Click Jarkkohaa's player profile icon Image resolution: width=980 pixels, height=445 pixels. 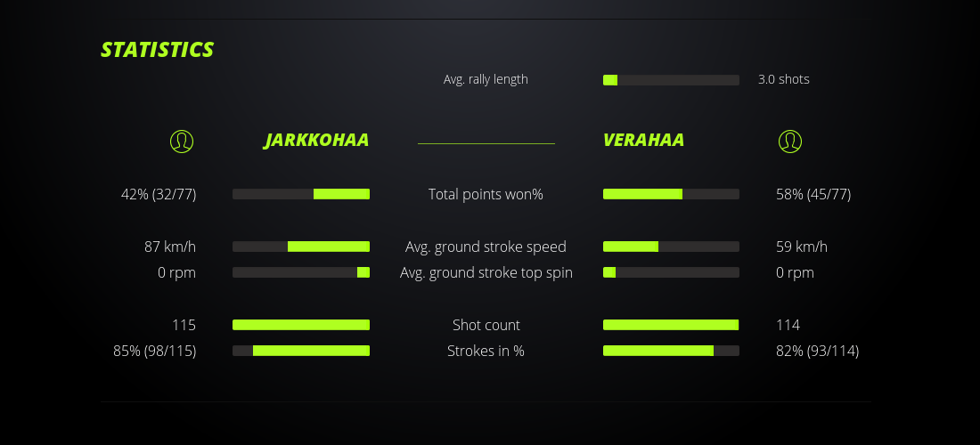[181, 141]
